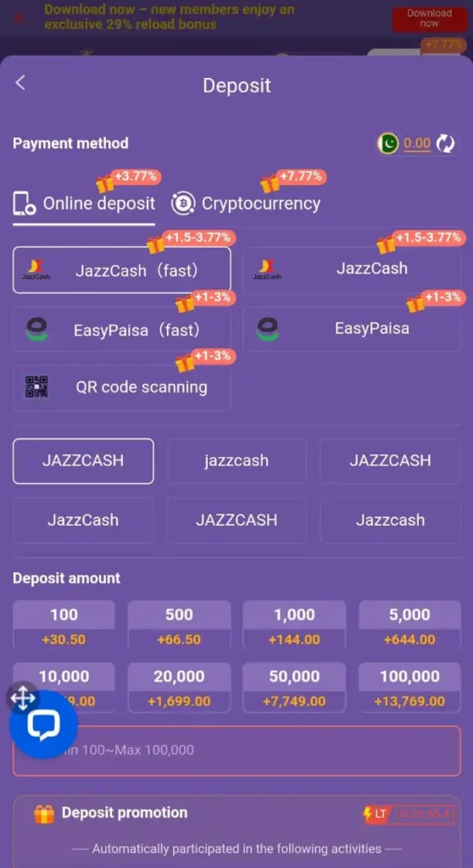Tap the gift icon above Cryptocurrency
This screenshot has width=473, height=868.
point(270,183)
